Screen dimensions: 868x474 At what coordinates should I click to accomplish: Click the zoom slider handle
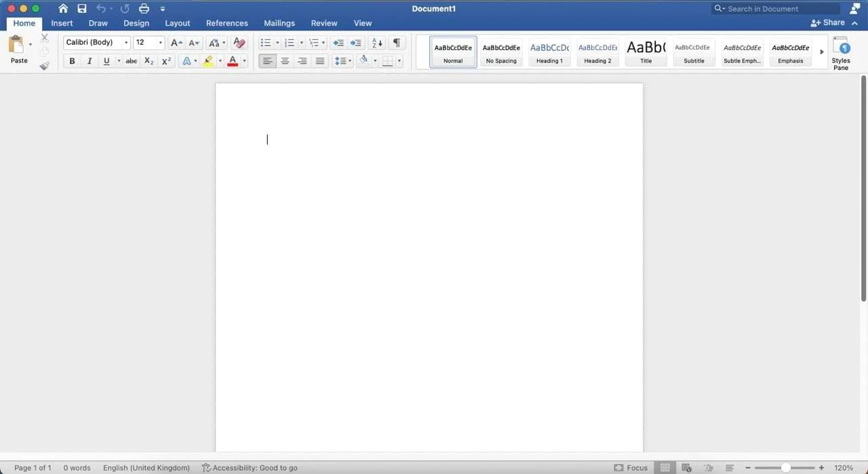(x=785, y=468)
